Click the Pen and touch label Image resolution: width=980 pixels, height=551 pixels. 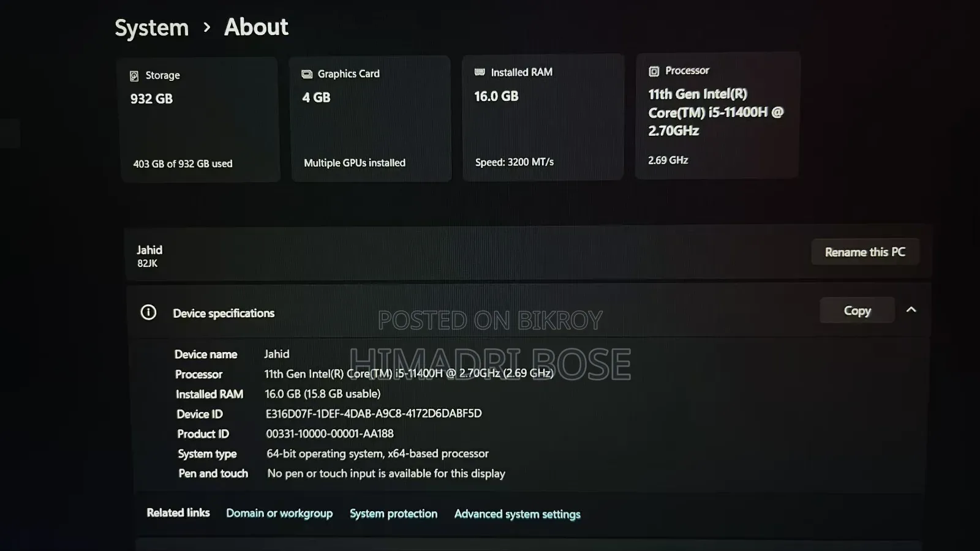click(213, 473)
